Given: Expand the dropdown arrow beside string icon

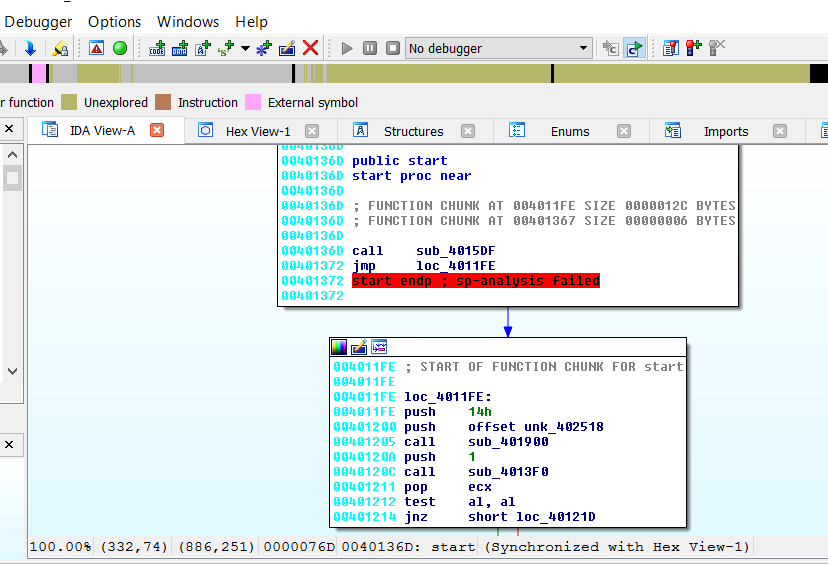Looking at the screenshot, I should coord(245,48).
